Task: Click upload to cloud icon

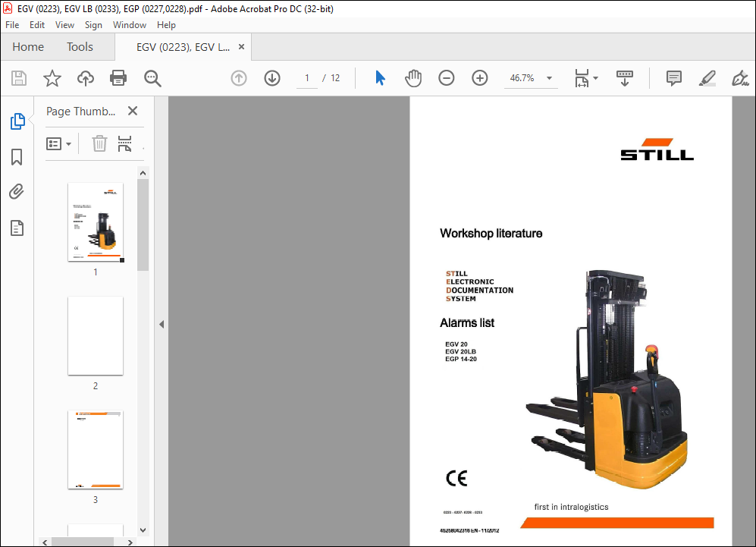Action: (86, 78)
